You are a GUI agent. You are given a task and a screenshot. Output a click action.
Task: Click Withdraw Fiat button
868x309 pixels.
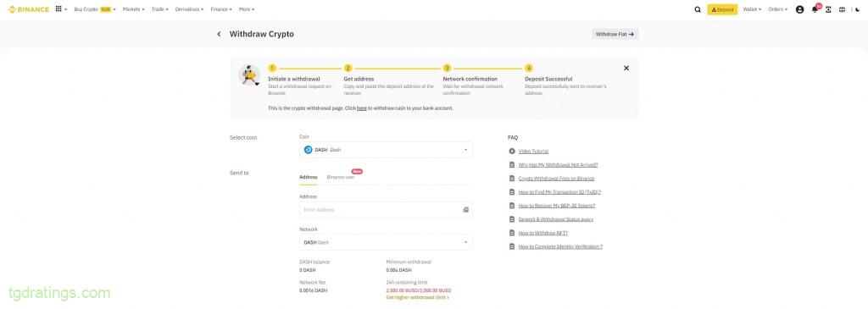(615, 34)
